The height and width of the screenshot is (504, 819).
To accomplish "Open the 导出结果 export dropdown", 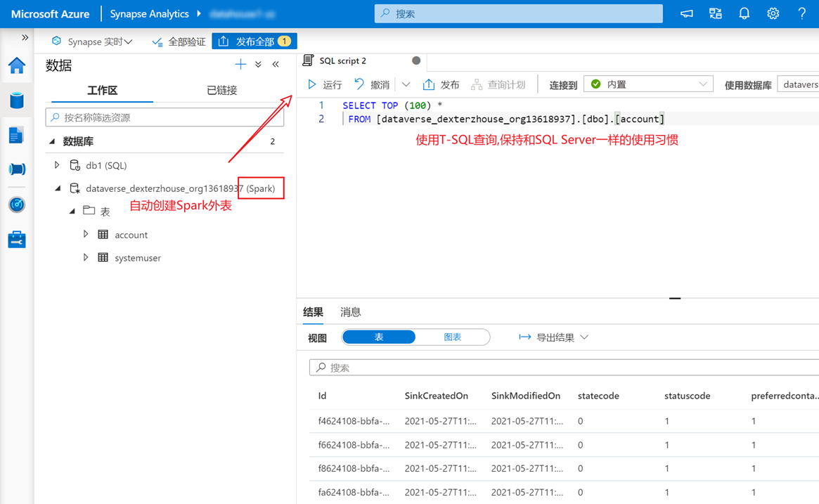I will (x=554, y=337).
